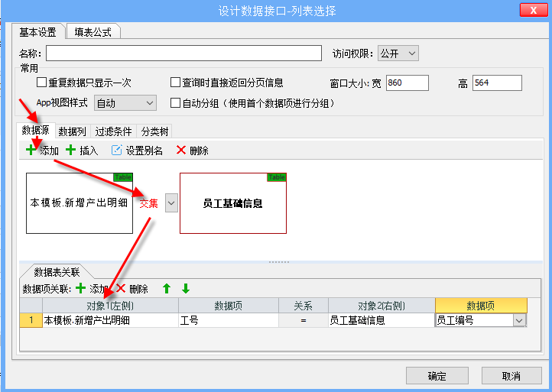Open the 交集 join type dropdown arrow
552x392 pixels.
coord(171,203)
